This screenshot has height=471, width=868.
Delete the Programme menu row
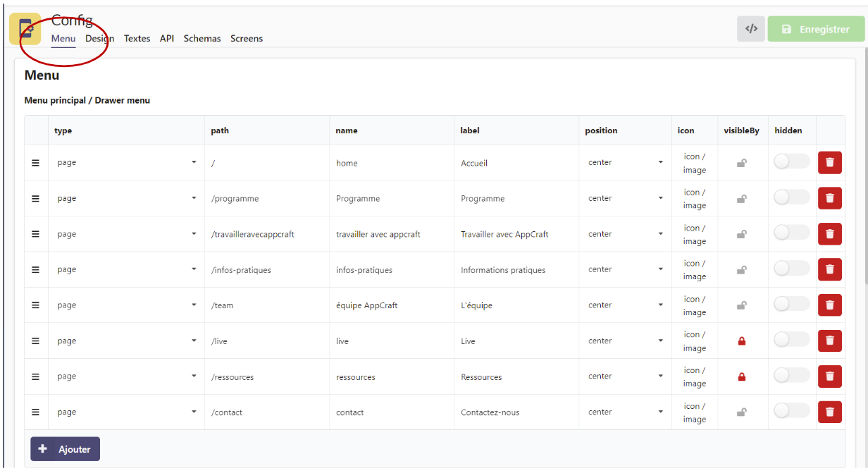829,198
